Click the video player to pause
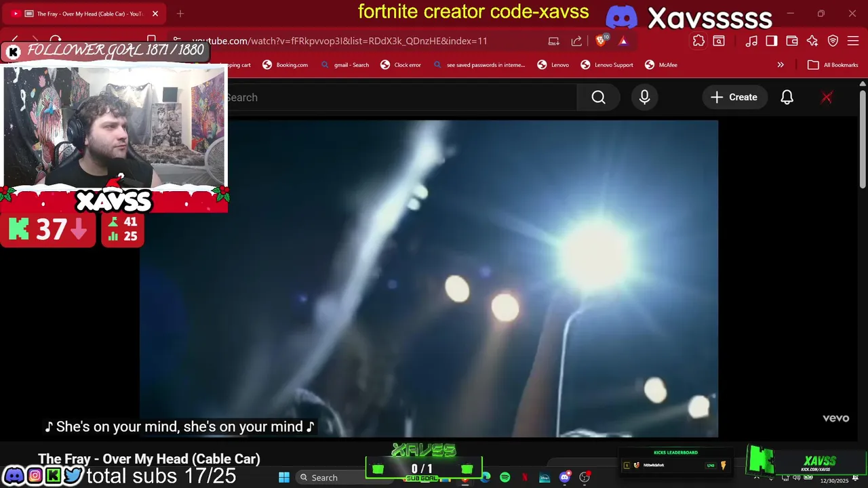 (x=429, y=279)
